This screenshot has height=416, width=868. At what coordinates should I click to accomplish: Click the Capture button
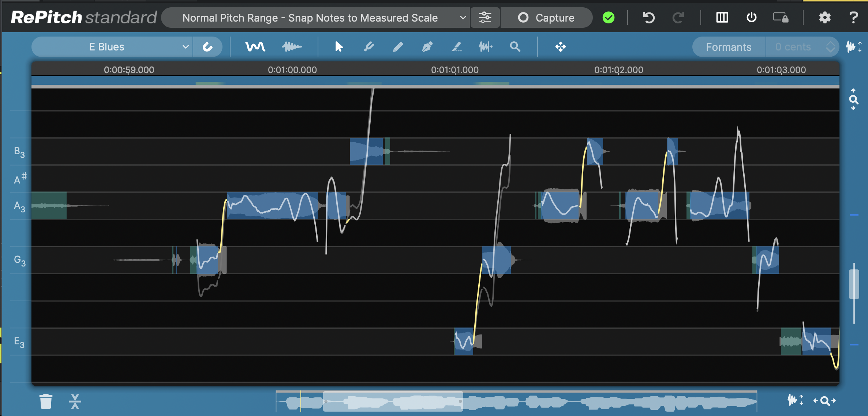tap(546, 18)
